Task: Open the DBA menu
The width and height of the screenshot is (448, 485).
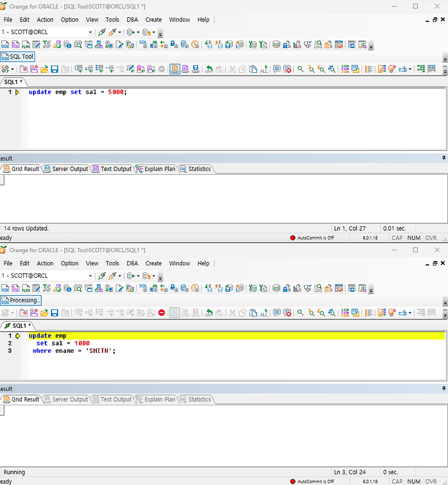Action: click(x=132, y=20)
